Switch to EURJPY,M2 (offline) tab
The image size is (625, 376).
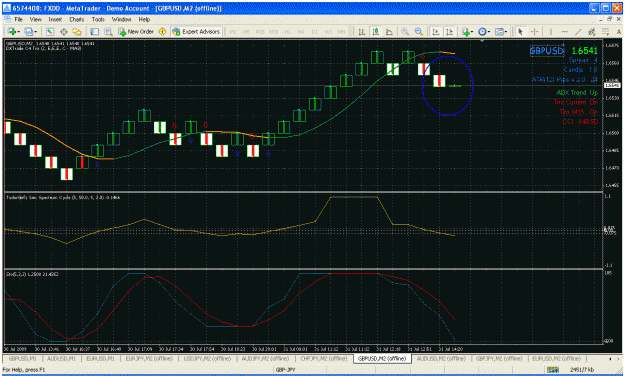(149, 358)
